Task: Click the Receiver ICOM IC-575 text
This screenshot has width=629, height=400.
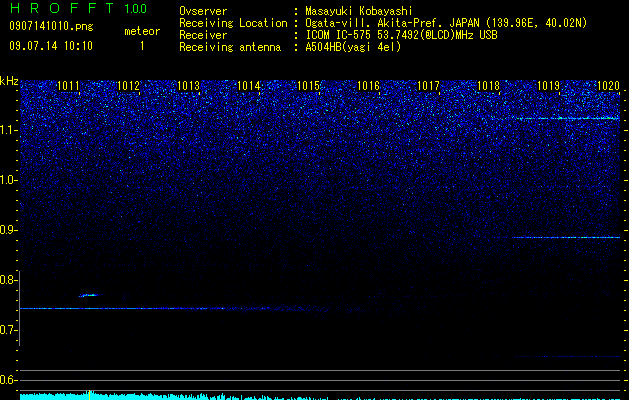Action: point(338,35)
